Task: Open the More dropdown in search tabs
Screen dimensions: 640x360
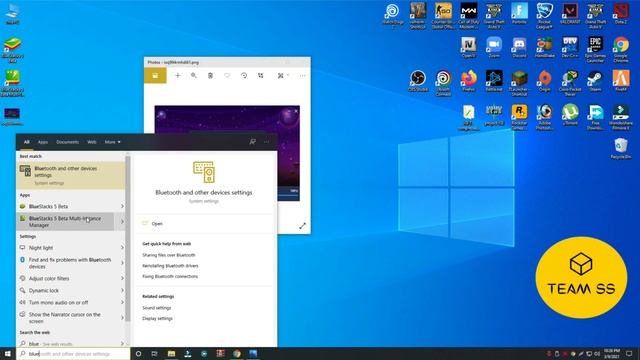Action: [112, 142]
